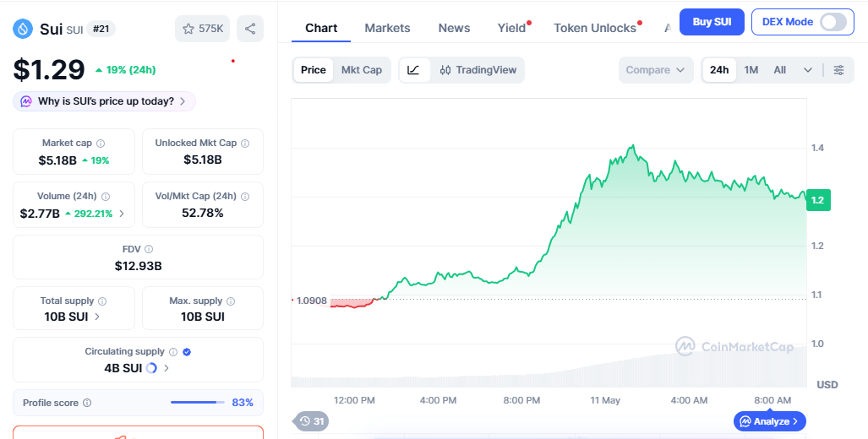This screenshot has width=868, height=439.
Task: Click info icon next to FDV
Action: [x=149, y=249]
